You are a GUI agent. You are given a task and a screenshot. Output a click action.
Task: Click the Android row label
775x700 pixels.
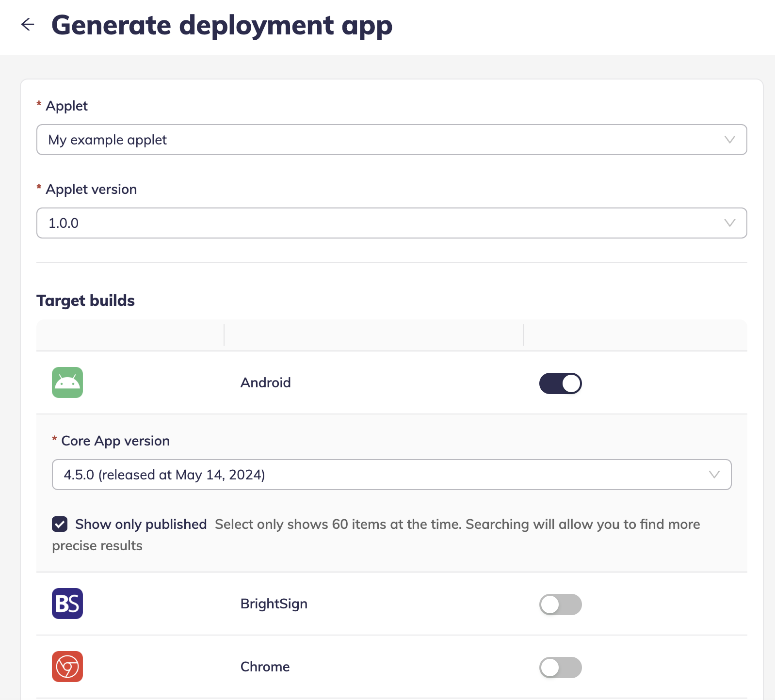[265, 382]
